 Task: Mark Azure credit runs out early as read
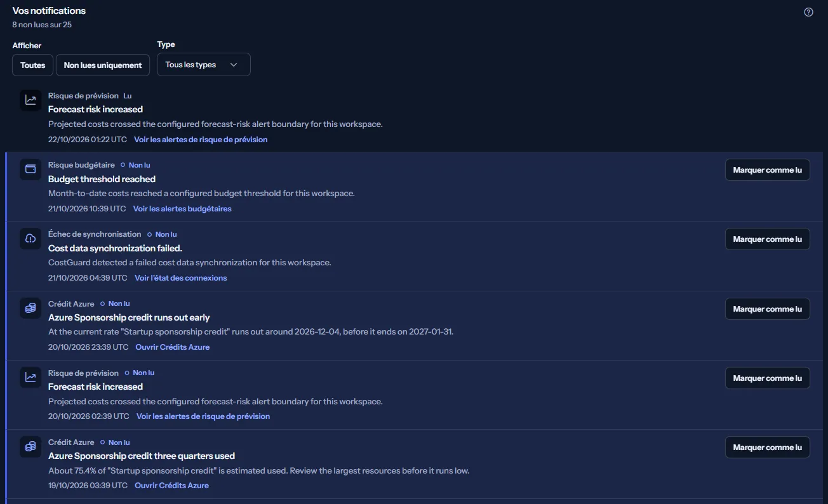click(767, 309)
